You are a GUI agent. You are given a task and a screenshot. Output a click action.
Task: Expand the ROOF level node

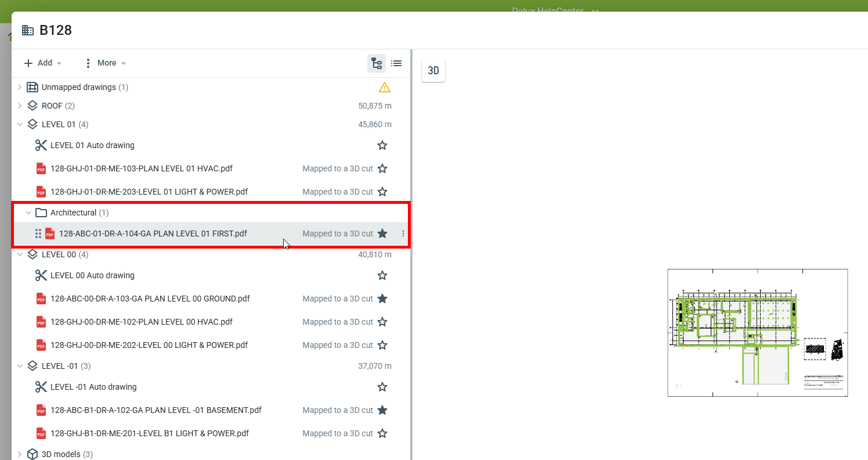(x=20, y=106)
